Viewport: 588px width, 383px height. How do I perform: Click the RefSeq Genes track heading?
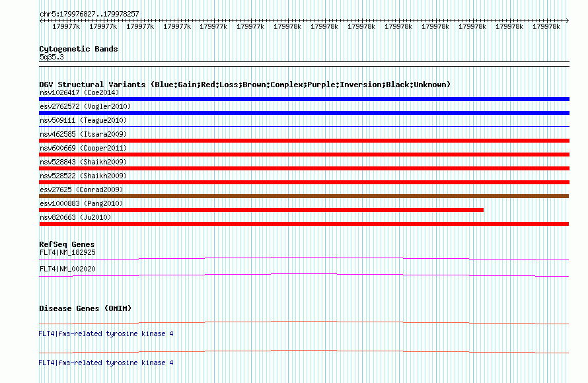tap(67, 244)
